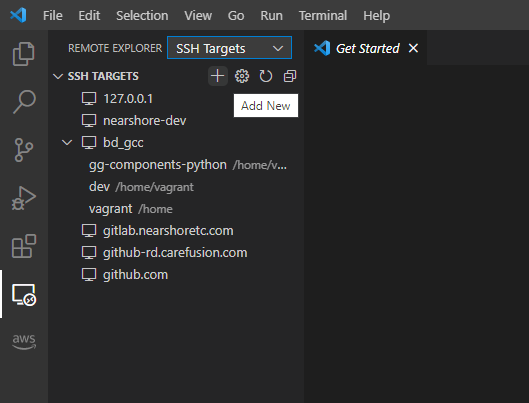Select the bd_gcc SSH host
The image size is (529, 403).
(123, 143)
